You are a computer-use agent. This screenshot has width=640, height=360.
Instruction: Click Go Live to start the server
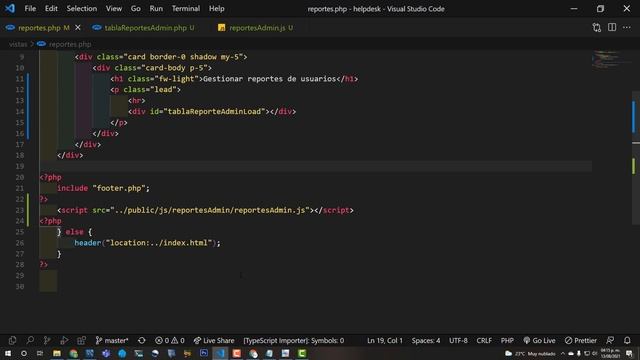point(539,340)
